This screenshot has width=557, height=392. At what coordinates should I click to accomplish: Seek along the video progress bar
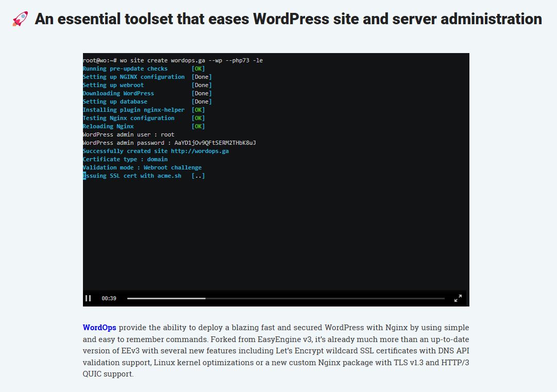click(286, 298)
